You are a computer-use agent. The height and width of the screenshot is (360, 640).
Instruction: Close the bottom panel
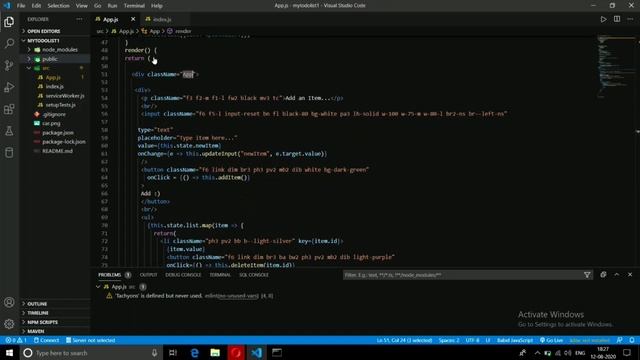(x=630, y=275)
